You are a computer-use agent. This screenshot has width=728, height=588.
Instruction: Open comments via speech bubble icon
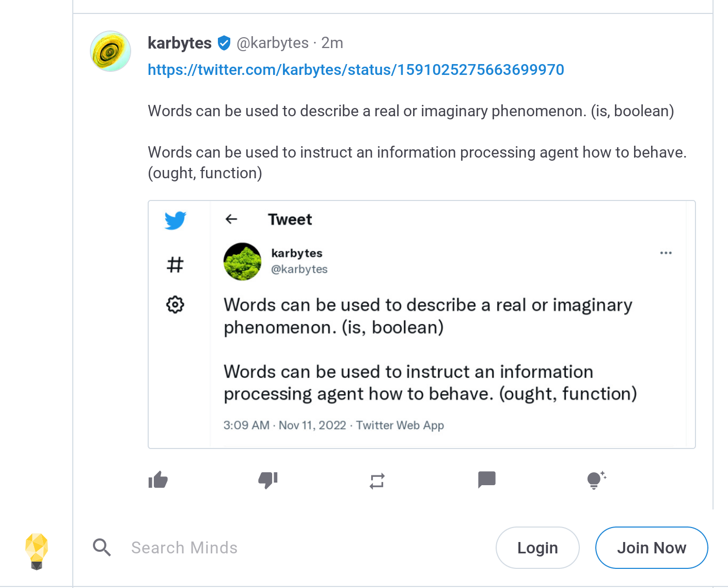pos(487,480)
